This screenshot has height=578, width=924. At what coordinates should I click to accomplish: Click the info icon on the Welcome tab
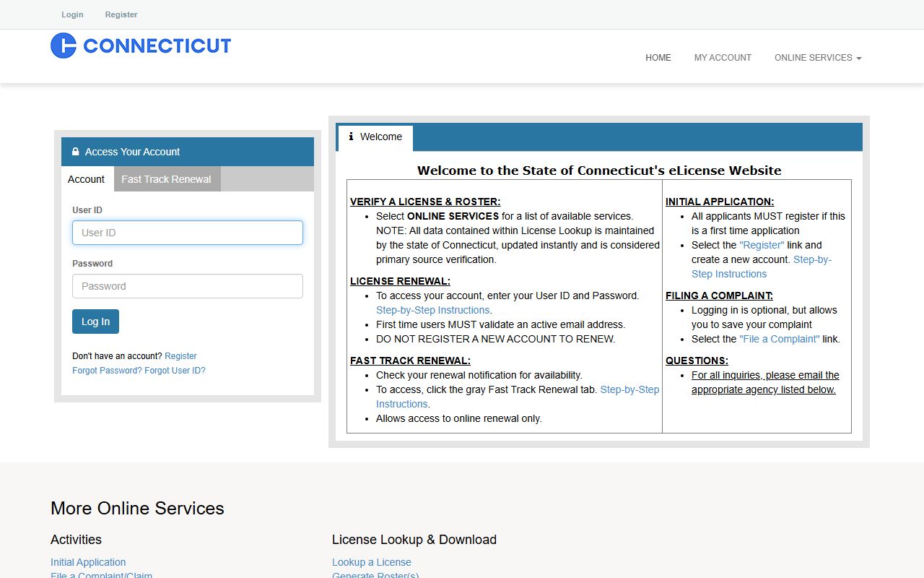[351, 137]
